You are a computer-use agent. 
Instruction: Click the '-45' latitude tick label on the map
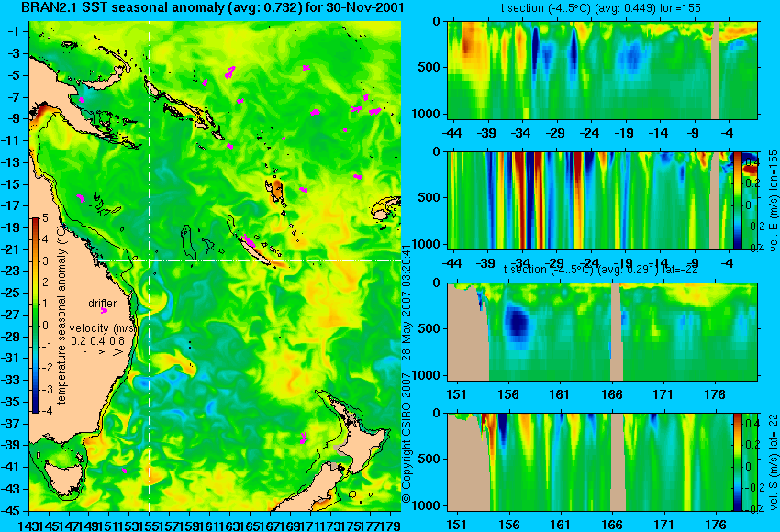pos(10,511)
